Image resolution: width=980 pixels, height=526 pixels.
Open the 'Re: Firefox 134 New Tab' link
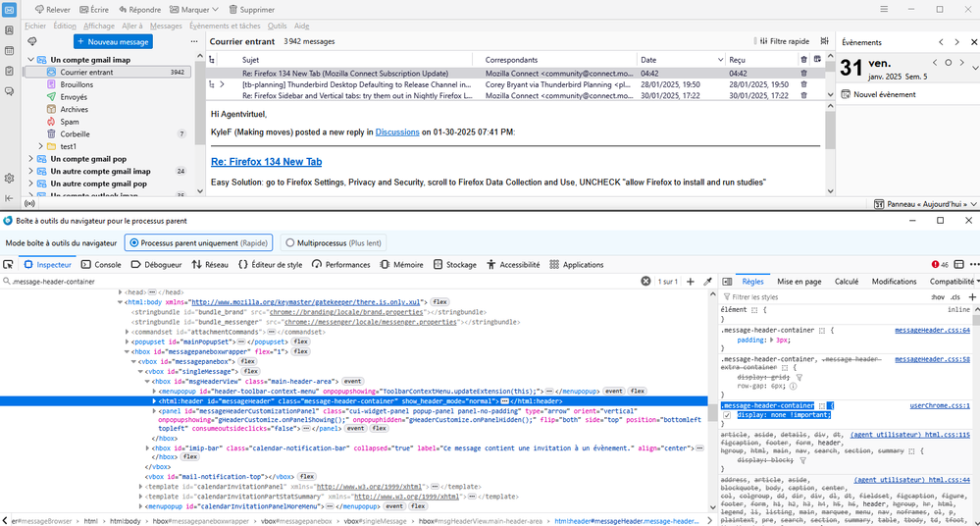tap(266, 161)
